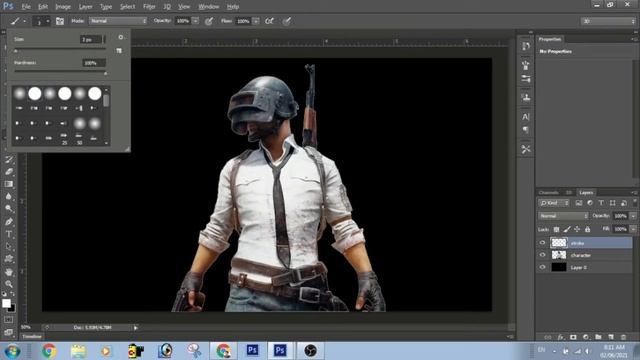Swap foreground and background colors
640x360 pixels.
pos(13,293)
